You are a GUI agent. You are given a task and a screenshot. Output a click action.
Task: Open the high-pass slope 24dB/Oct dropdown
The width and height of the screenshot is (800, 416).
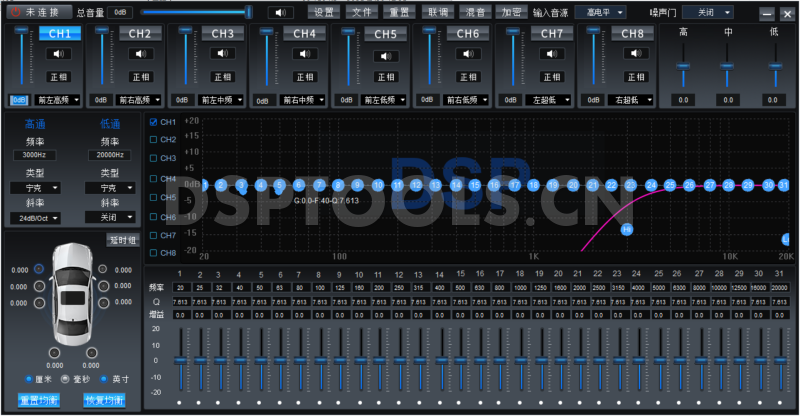pos(36,217)
